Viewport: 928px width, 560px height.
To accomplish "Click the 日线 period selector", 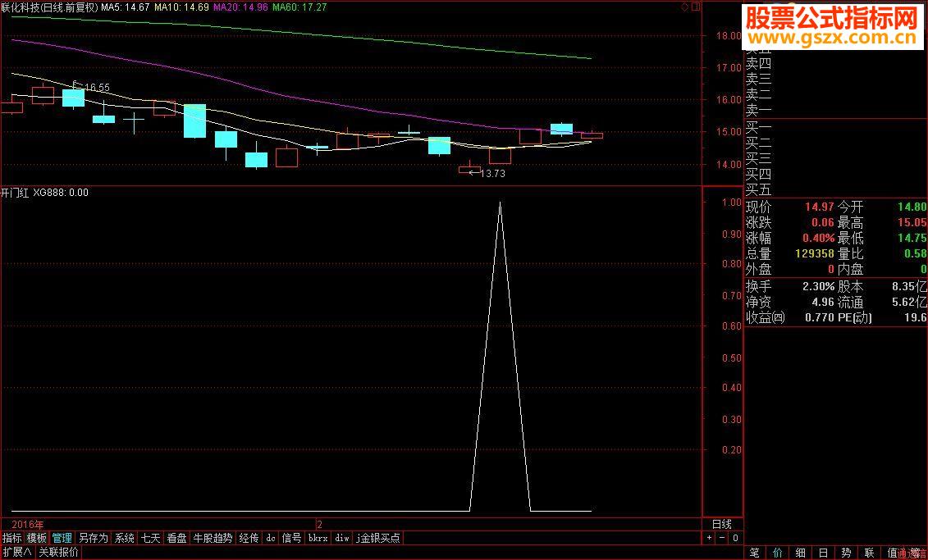I will pyautogui.click(x=721, y=524).
